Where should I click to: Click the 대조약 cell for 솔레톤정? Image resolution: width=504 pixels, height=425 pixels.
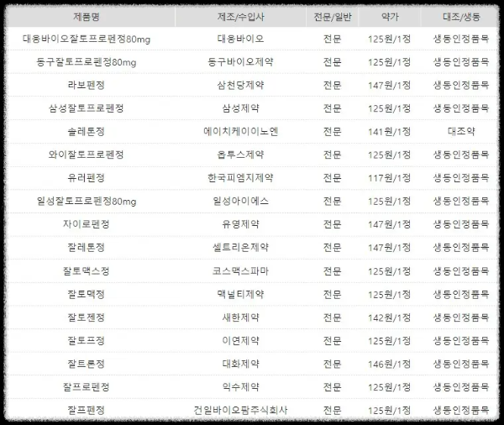461,132
